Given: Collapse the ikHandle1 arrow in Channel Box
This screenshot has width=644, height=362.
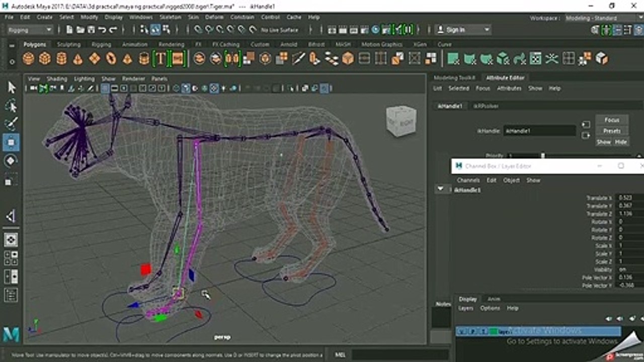Looking at the screenshot, I should pyautogui.click(x=441, y=189).
